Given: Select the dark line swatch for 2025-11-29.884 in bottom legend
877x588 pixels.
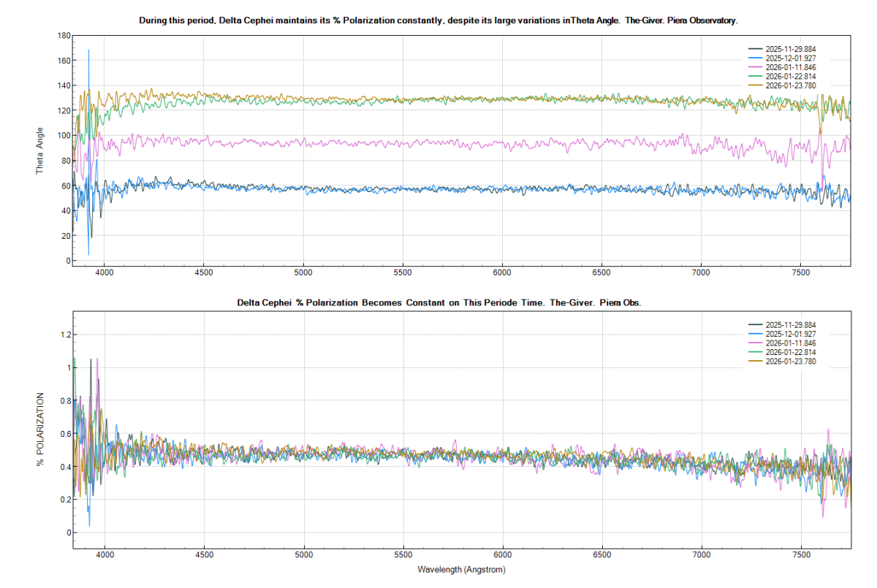Looking at the screenshot, I should (756, 324).
